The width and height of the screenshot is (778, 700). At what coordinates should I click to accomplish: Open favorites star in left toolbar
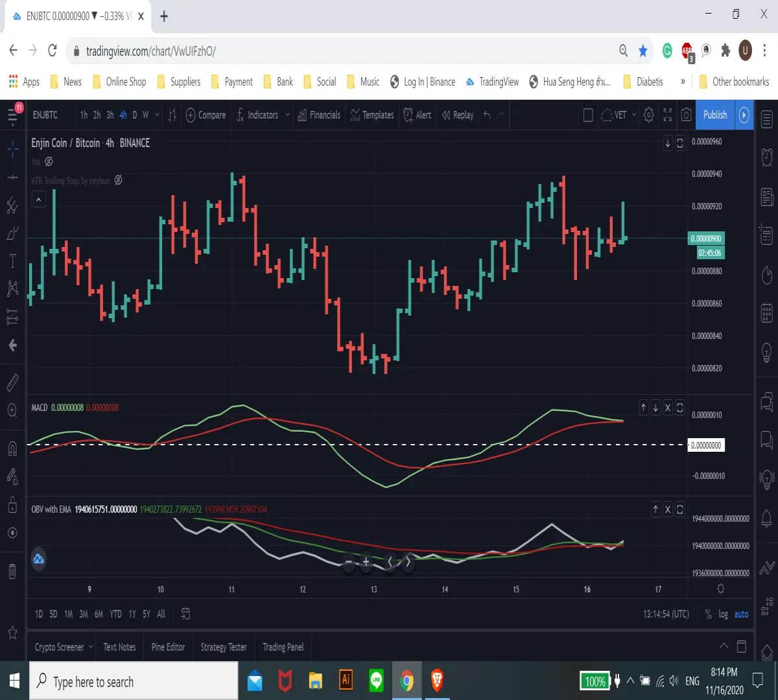click(12, 632)
